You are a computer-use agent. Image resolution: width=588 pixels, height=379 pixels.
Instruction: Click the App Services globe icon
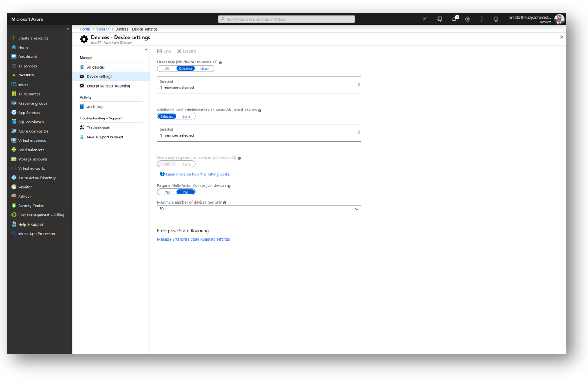pos(14,113)
